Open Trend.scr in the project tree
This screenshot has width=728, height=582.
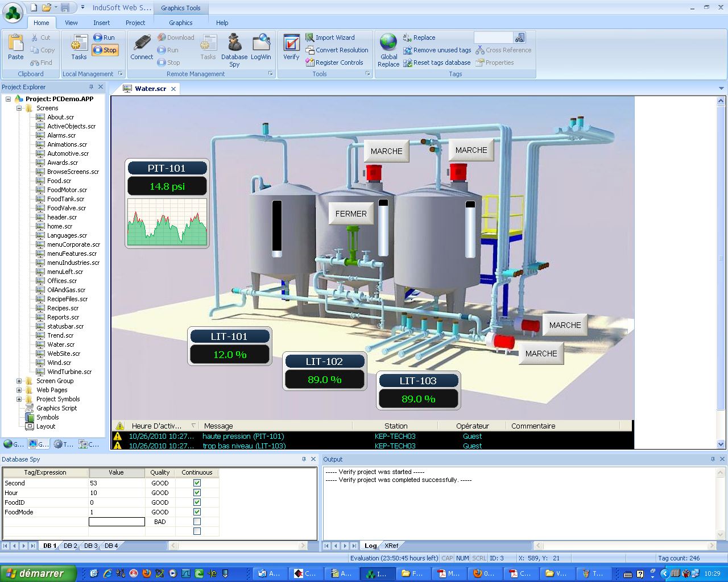click(x=60, y=335)
